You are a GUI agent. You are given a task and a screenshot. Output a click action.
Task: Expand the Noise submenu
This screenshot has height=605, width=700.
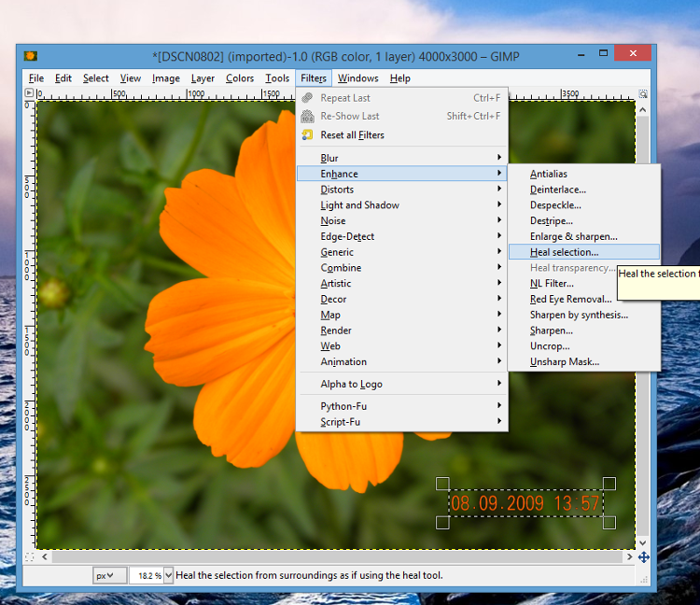[x=401, y=220]
